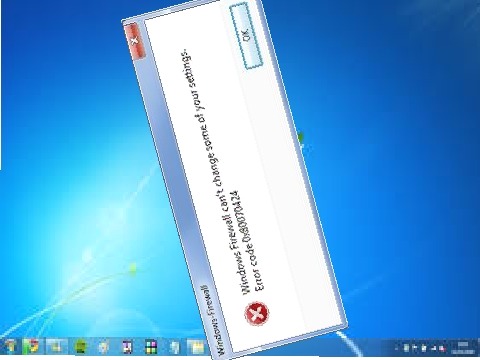Open the Windows Start menu orb
Image resolution: width=480 pixels, height=360 pixels.
click(10, 347)
